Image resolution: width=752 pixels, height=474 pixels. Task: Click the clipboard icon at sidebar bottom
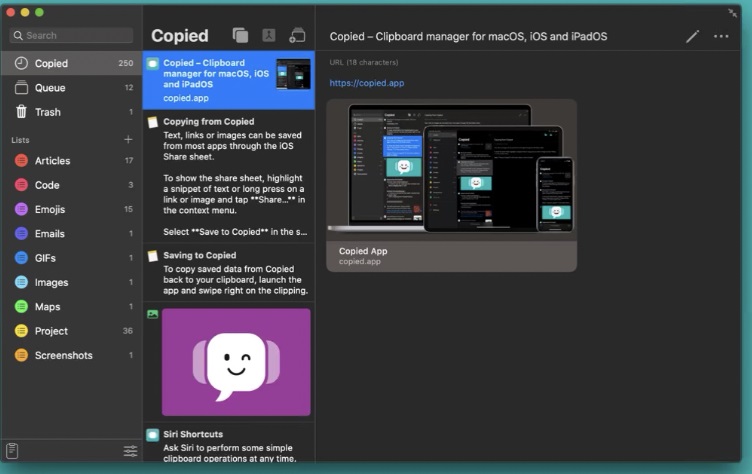[x=12, y=451]
